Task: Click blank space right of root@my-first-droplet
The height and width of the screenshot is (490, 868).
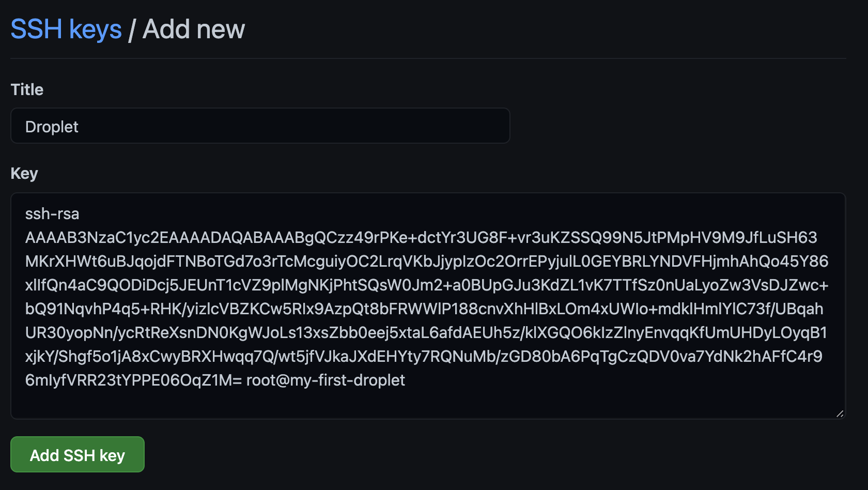Action: tap(620, 380)
